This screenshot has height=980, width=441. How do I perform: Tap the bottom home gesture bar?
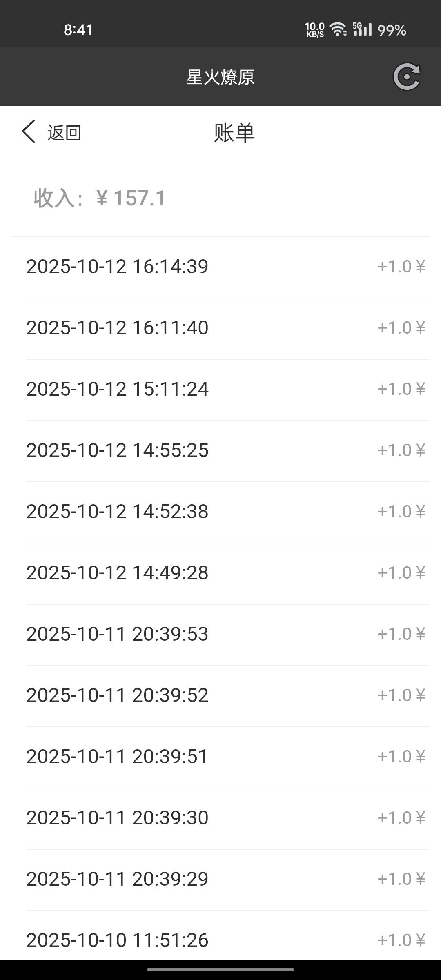pos(220,969)
